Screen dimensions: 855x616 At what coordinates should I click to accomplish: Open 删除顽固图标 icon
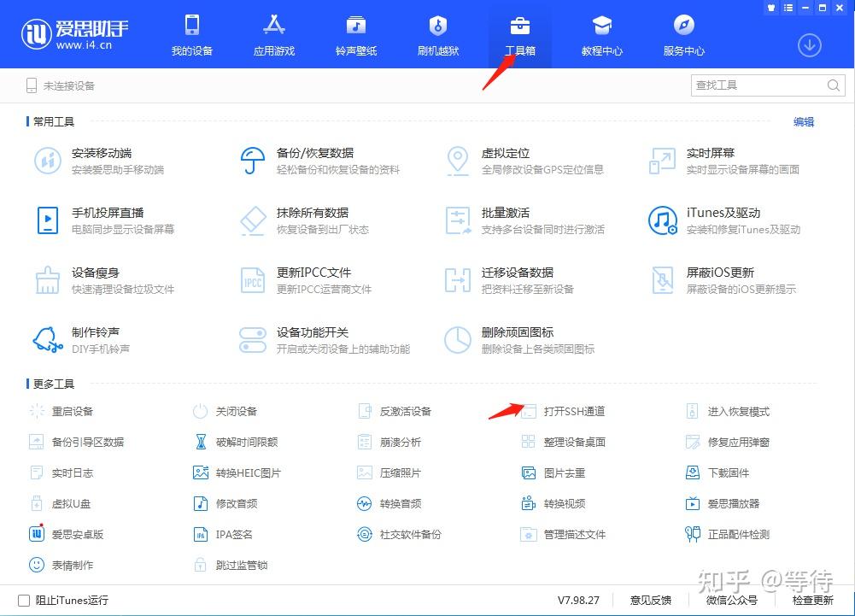[458, 340]
